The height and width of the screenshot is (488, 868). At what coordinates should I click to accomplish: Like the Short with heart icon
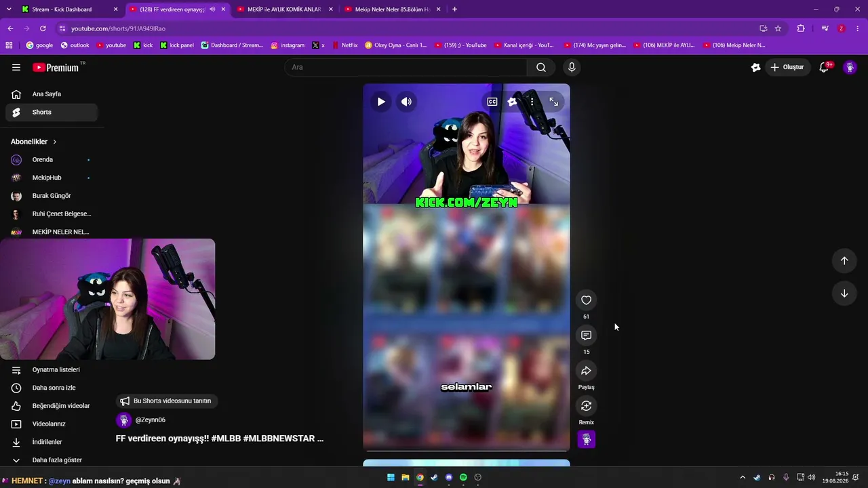click(x=587, y=300)
